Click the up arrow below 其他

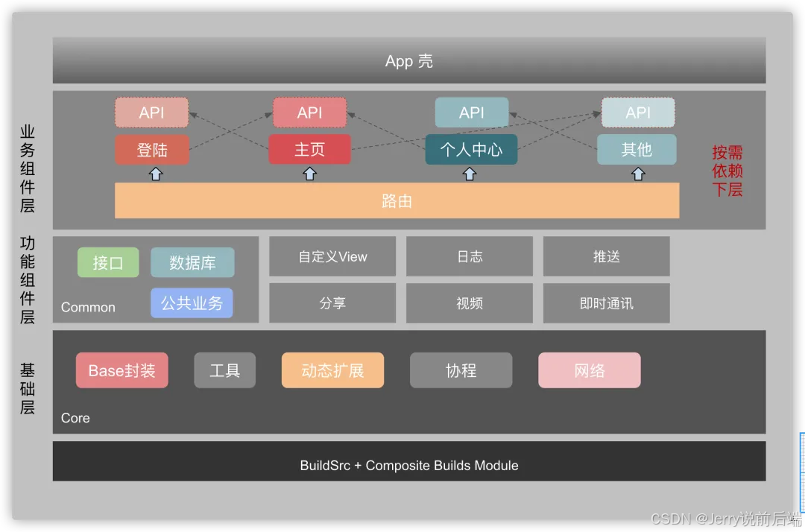(637, 174)
